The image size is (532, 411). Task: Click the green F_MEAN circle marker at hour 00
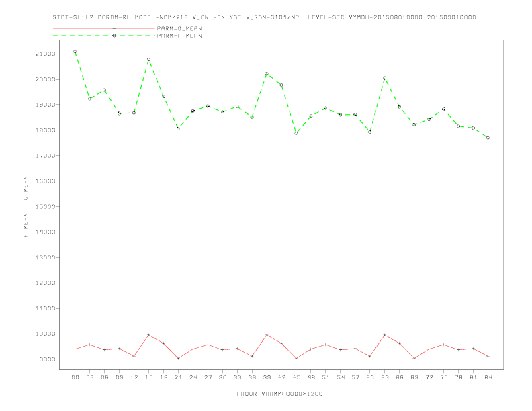point(75,52)
